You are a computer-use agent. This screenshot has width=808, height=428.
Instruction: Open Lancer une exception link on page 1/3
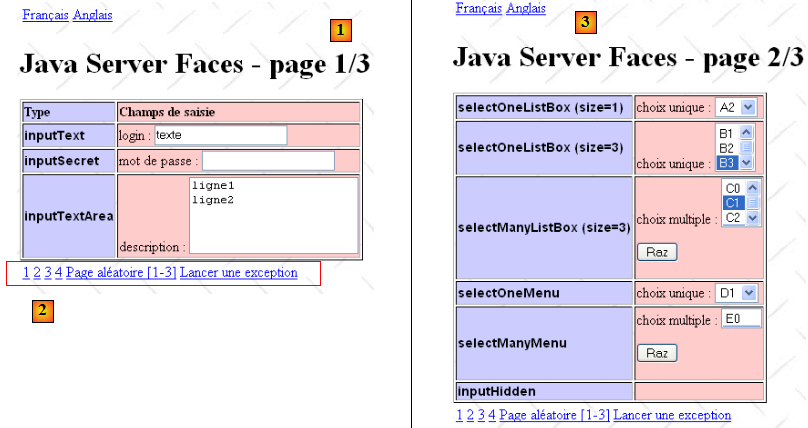click(238, 272)
